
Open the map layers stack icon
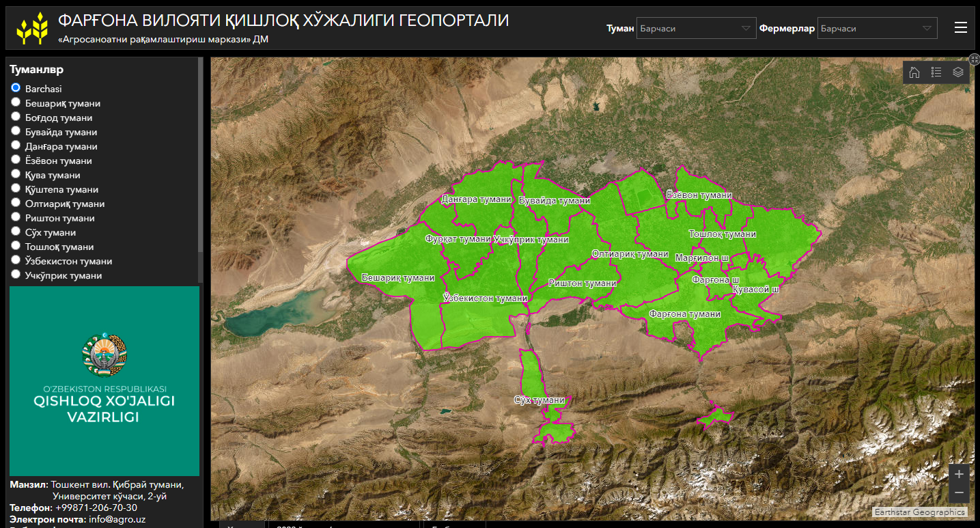coord(958,72)
